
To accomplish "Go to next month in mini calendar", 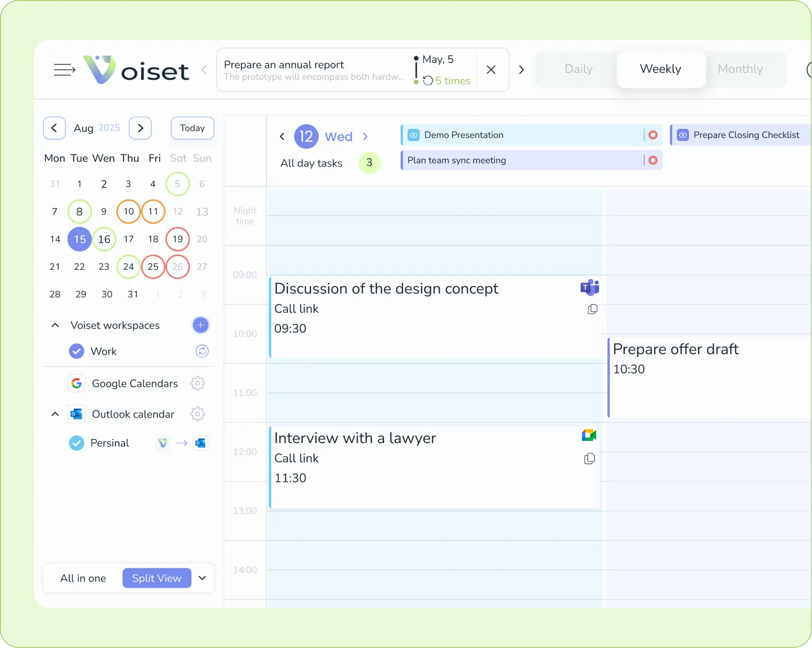I will pos(140,128).
